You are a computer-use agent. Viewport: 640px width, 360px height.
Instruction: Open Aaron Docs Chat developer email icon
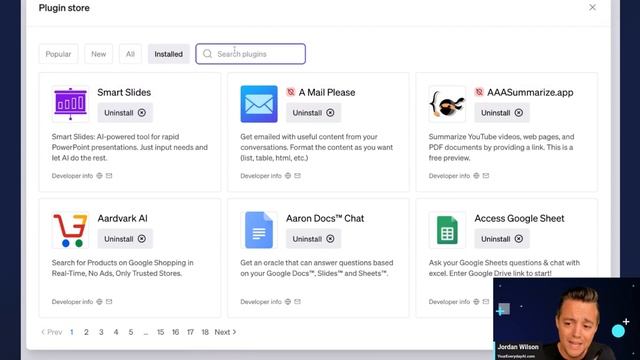click(x=298, y=302)
